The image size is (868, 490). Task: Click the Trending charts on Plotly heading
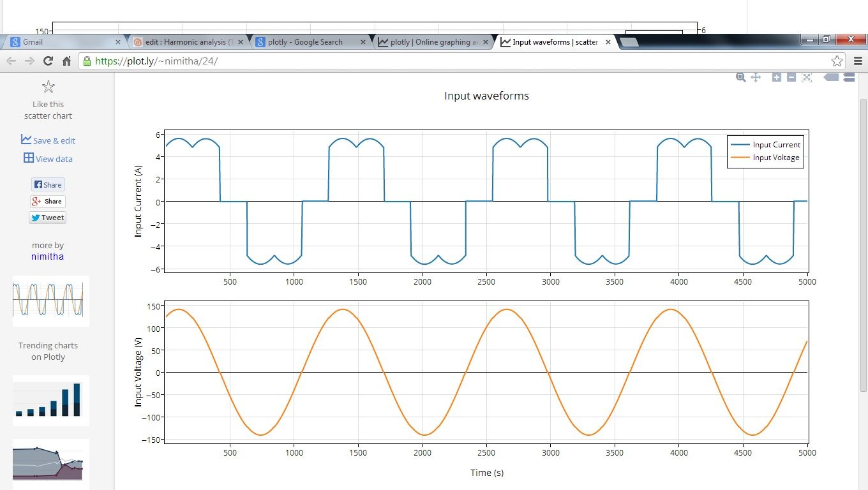click(x=48, y=351)
